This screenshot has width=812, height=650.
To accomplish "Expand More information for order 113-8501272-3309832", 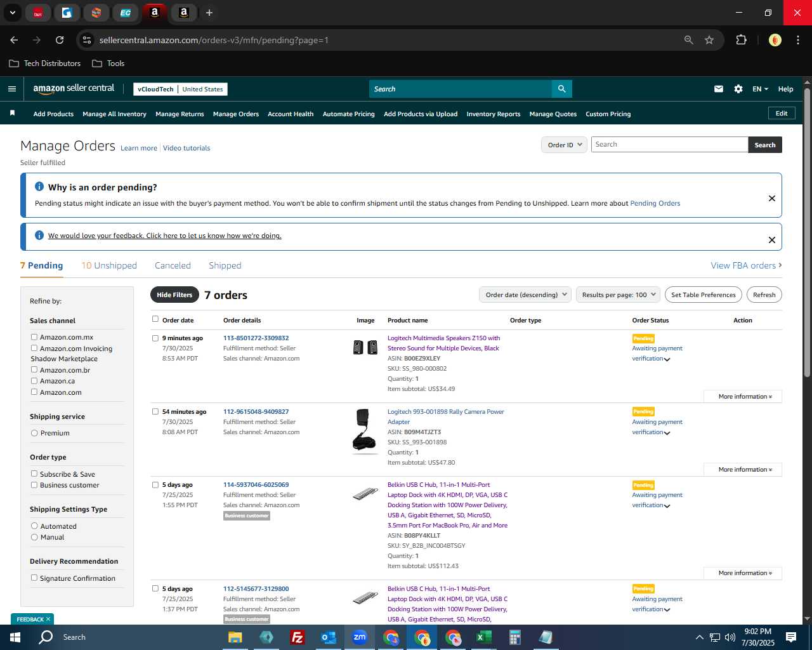I will tap(743, 397).
